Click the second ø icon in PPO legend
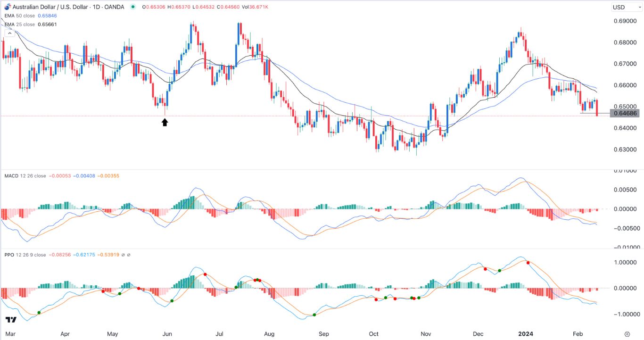Viewport: 644px width, 340px height. (x=129, y=254)
